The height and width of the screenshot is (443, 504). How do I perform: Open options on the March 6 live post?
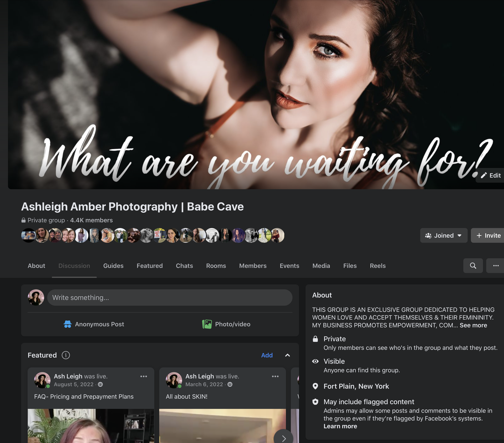(275, 376)
